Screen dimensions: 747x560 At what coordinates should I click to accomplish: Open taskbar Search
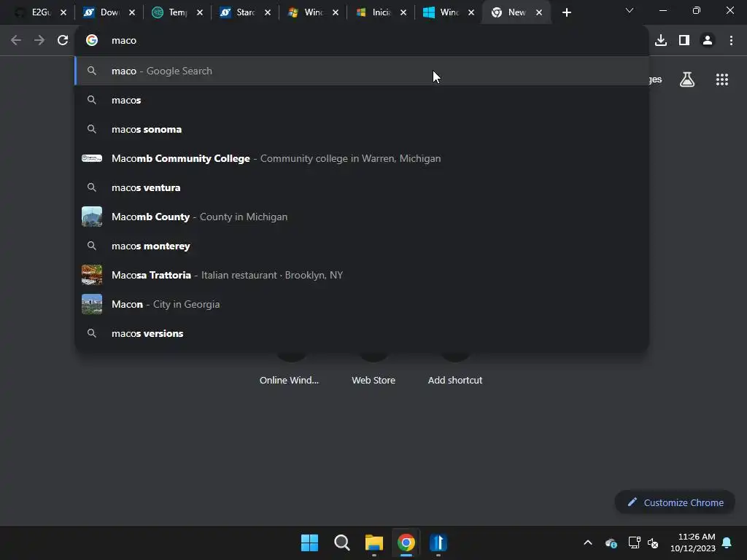coord(342,542)
